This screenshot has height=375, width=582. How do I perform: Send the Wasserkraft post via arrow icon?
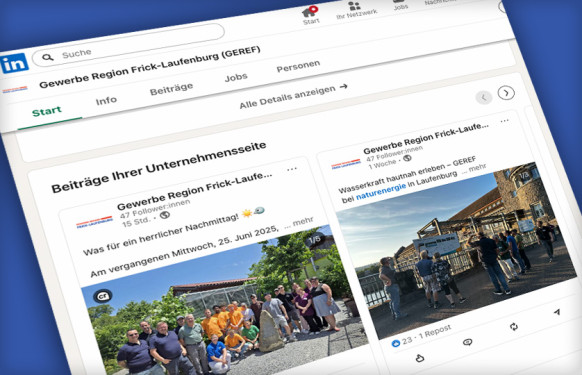point(557,312)
